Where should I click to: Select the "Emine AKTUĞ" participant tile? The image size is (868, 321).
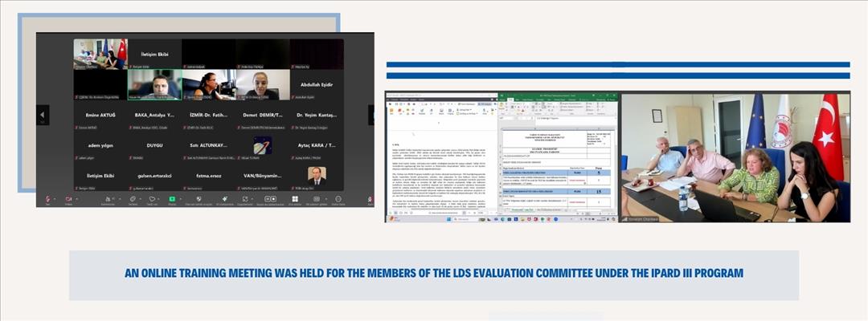pyautogui.click(x=100, y=115)
